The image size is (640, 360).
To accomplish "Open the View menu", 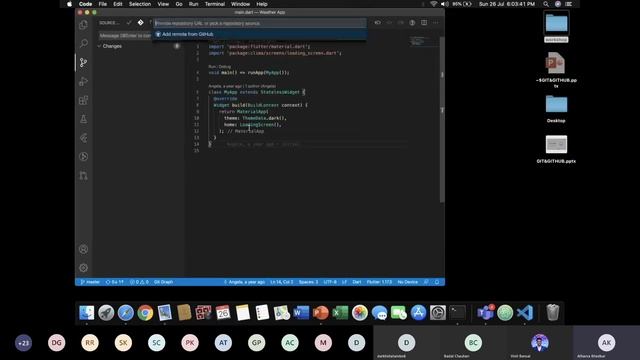I will coord(163,4).
